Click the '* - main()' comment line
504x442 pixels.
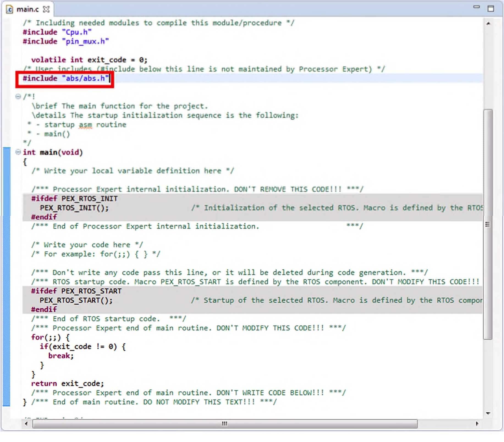click(49, 134)
